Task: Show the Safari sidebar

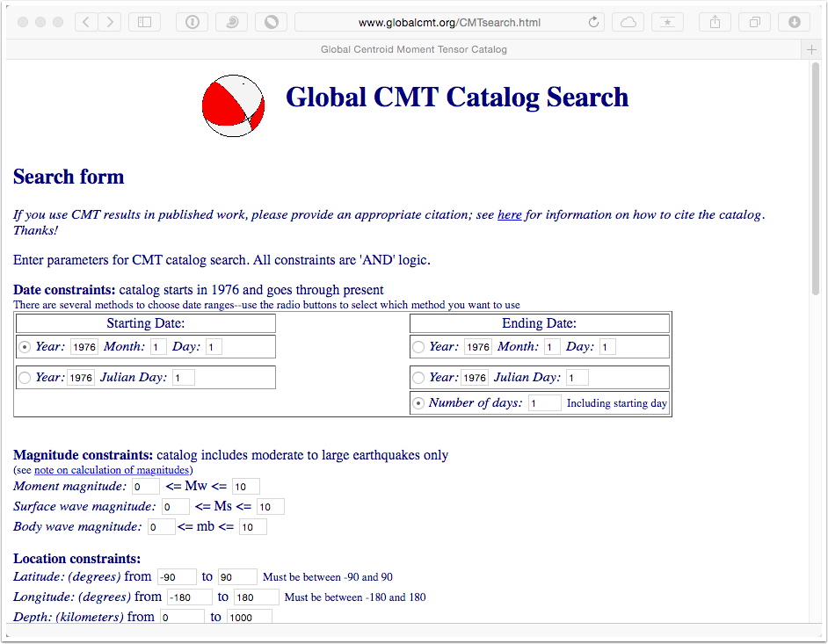Action: click(145, 22)
